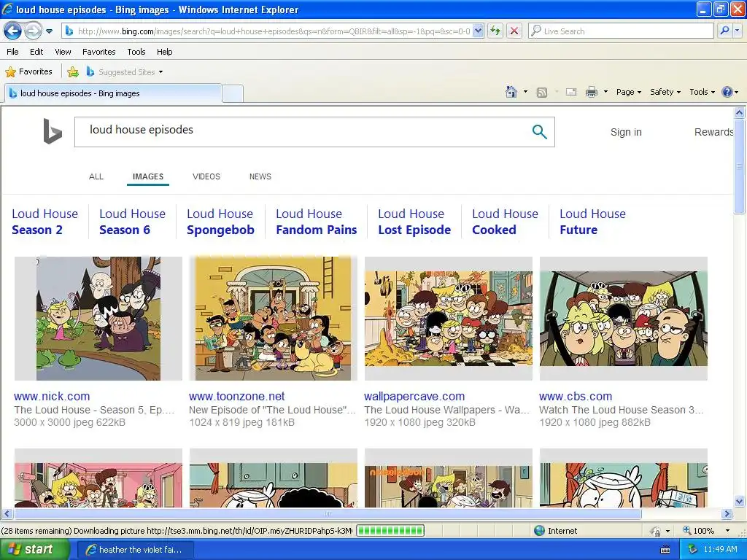Click the Live Search magnifier button
This screenshot has width=747, height=560.
tap(724, 31)
